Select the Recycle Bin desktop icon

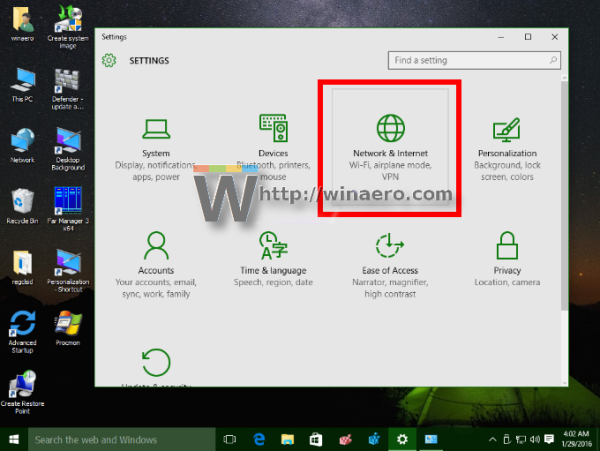coord(22,206)
